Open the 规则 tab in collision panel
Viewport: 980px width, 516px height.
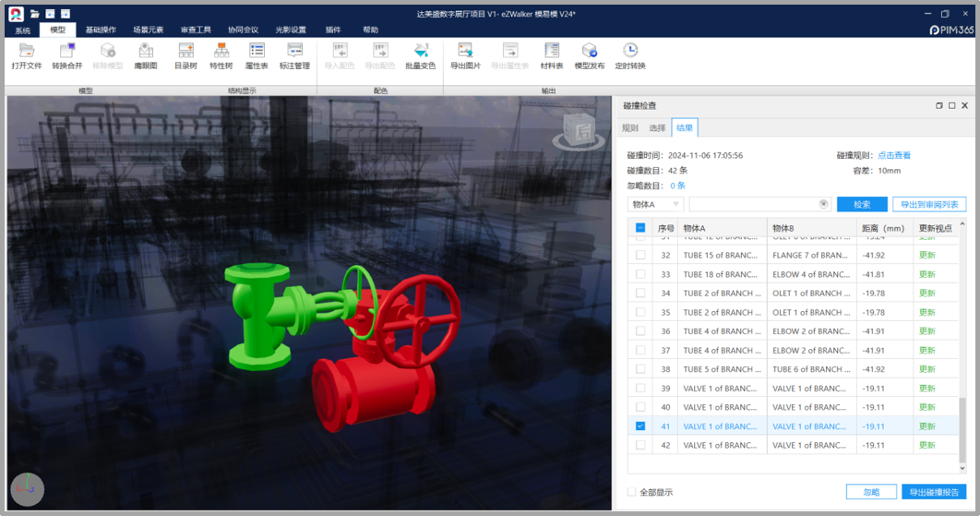click(x=630, y=127)
